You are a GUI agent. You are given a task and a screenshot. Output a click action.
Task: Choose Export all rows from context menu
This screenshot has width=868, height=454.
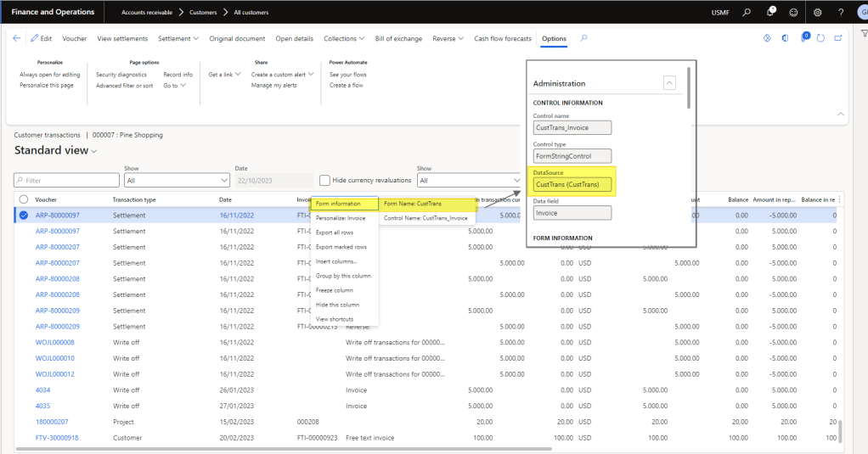(334, 232)
